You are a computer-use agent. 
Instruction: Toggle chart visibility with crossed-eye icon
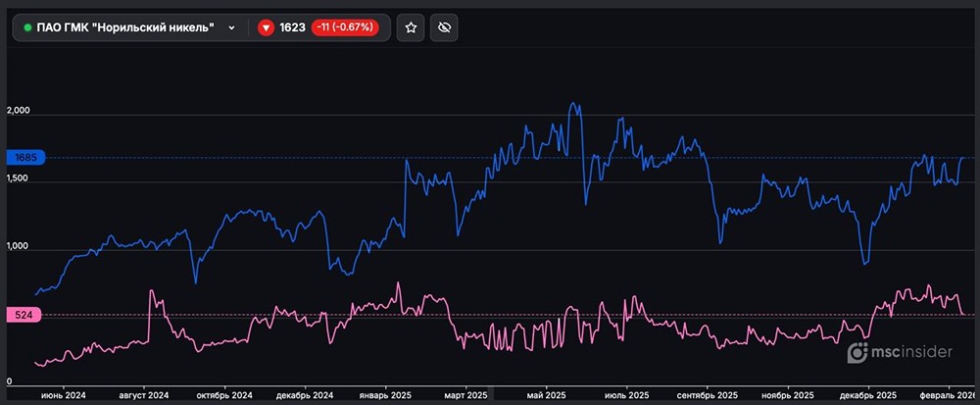[444, 27]
